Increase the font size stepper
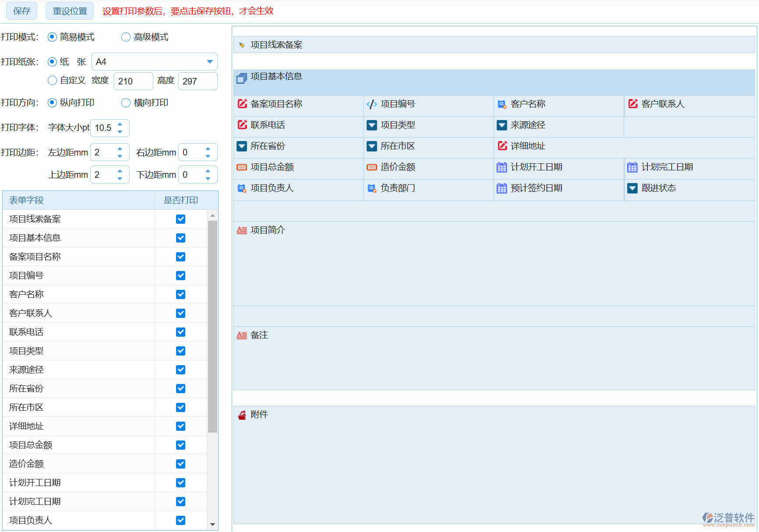This screenshot has height=532, width=759. pyautogui.click(x=120, y=124)
